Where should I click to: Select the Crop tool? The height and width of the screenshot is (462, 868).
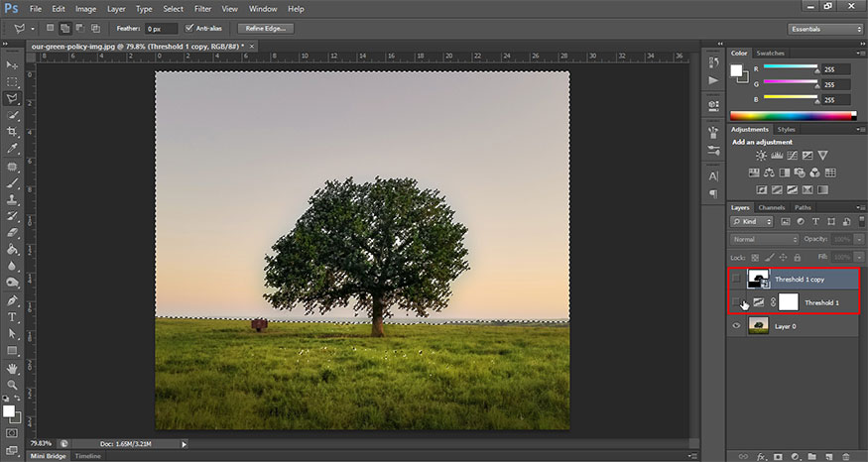(x=13, y=133)
